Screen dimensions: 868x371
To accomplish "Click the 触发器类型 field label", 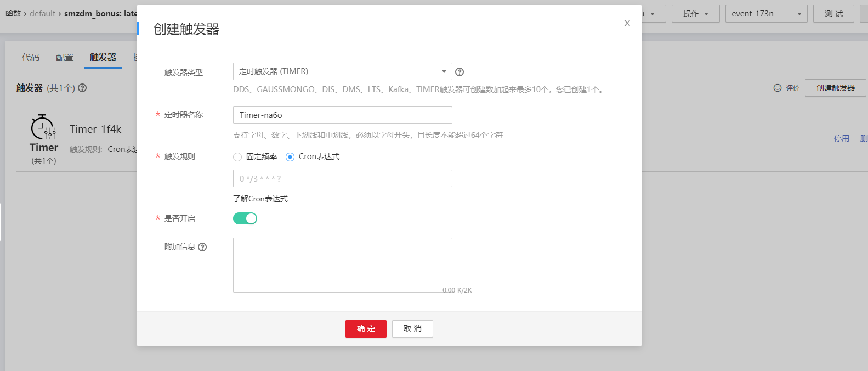I will click(184, 72).
